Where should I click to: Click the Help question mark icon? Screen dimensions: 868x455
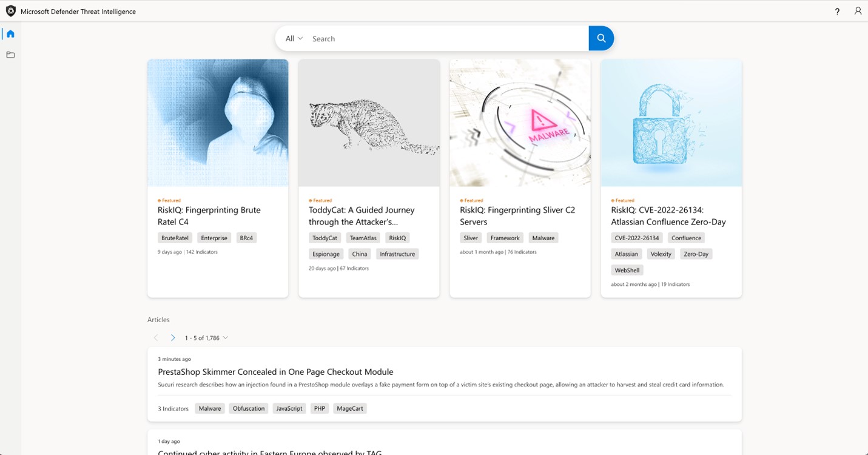837,11
